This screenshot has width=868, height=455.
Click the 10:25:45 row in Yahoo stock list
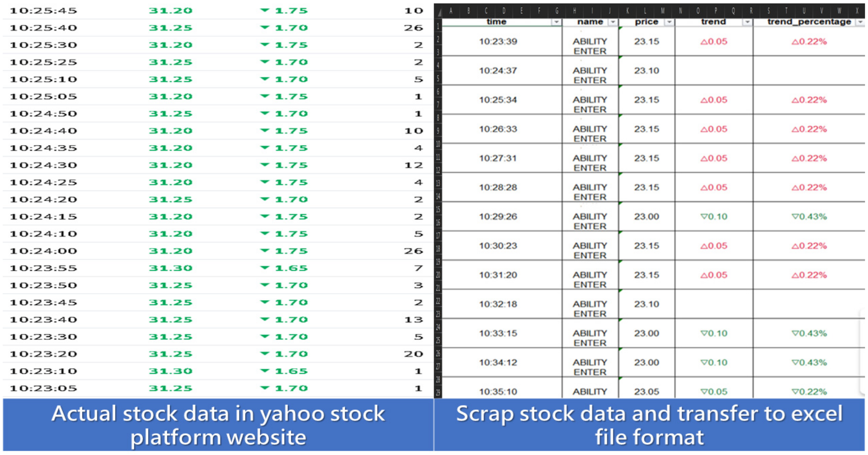point(43,11)
